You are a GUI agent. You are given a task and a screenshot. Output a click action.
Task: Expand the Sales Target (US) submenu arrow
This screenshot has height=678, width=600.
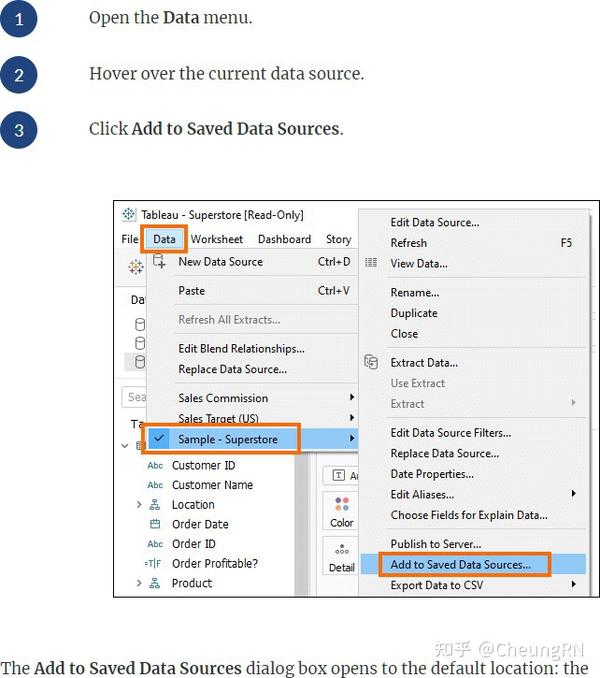[352, 417]
